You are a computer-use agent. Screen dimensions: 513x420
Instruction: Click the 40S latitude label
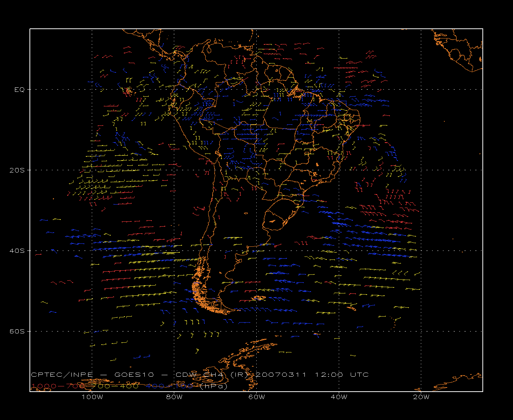pyautogui.click(x=17, y=251)
